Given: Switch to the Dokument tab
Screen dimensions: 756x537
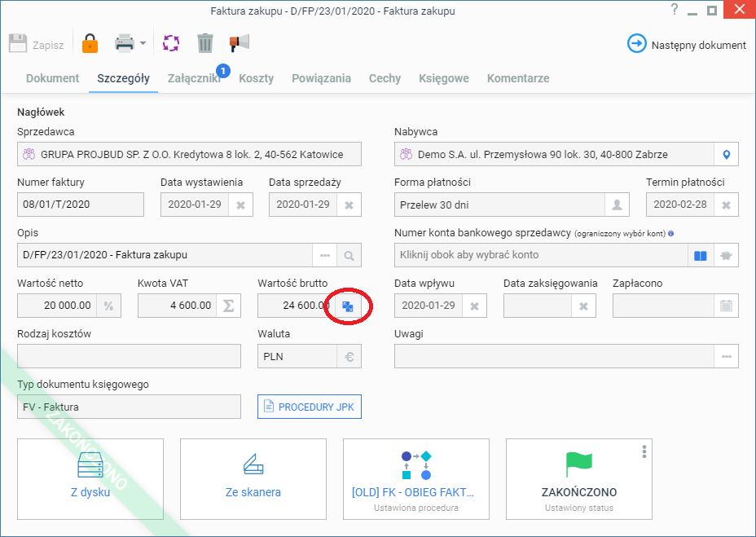Looking at the screenshot, I should (53, 78).
